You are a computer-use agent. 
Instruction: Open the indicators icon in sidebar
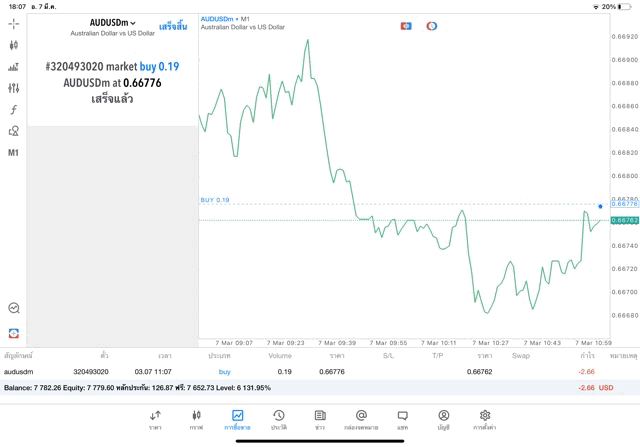(14, 67)
